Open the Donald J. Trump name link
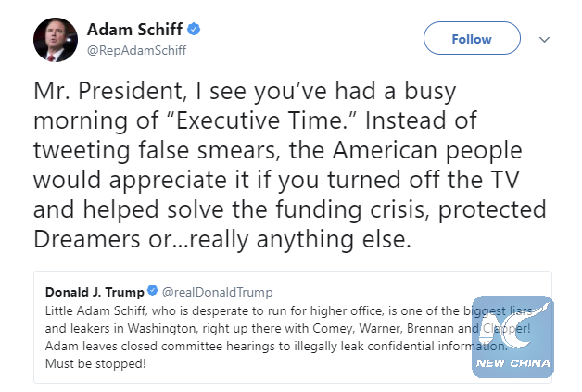 (96, 292)
